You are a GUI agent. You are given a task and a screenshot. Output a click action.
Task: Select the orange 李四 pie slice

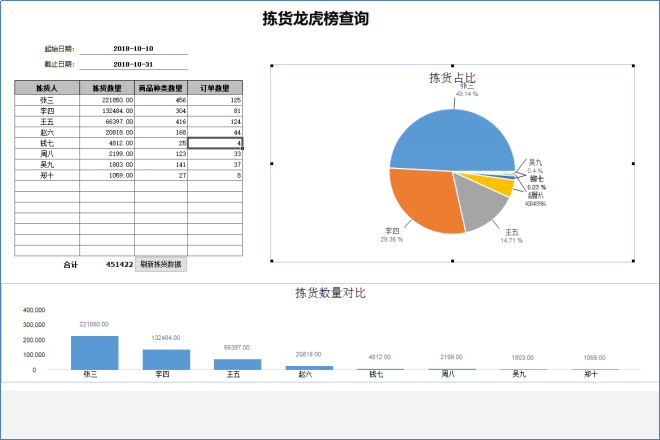coord(425,200)
